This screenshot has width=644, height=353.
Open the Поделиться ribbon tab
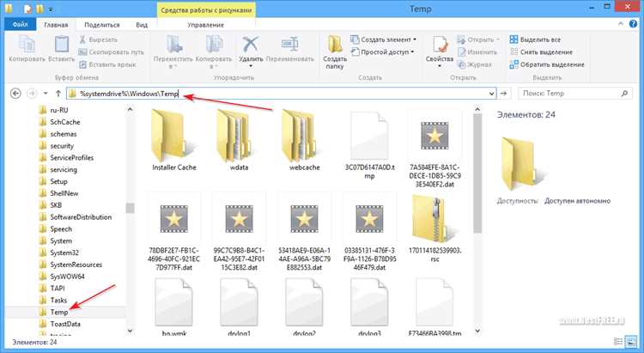[102, 25]
